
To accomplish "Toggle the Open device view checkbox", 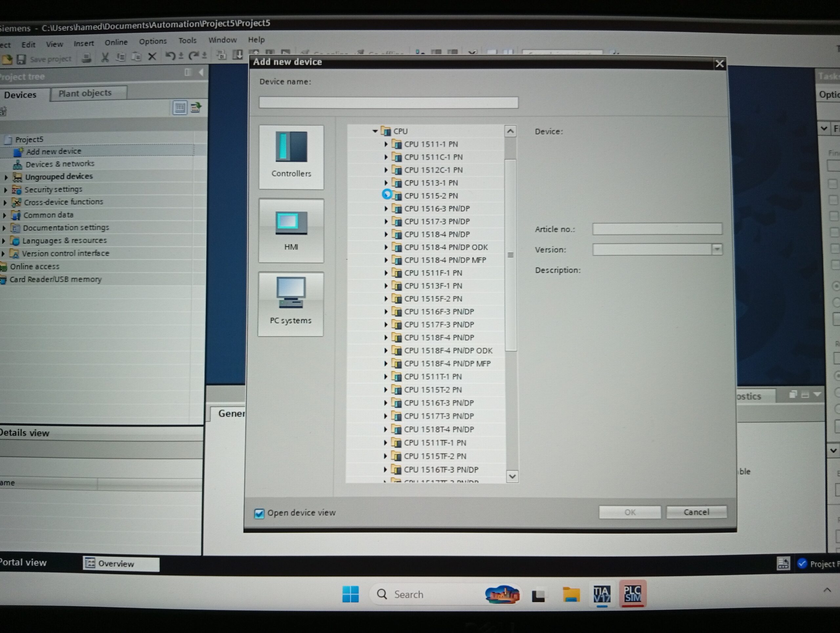I will tap(259, 514).
